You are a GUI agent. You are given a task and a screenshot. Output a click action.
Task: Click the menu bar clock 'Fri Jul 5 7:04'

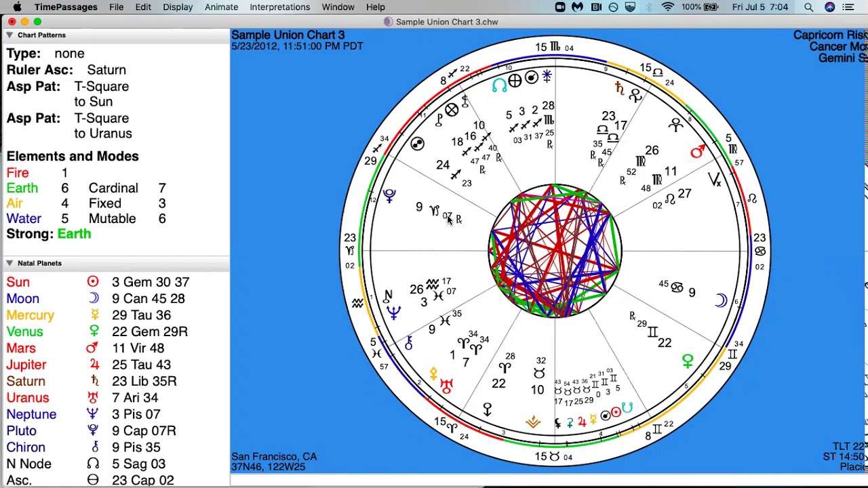760,7
